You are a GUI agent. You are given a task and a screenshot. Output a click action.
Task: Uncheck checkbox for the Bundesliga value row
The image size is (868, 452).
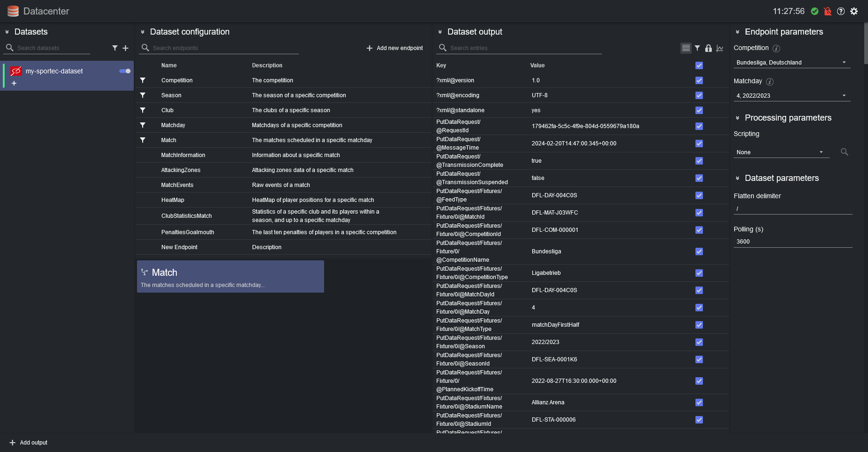pyautogui.click(x=699, y=251)
